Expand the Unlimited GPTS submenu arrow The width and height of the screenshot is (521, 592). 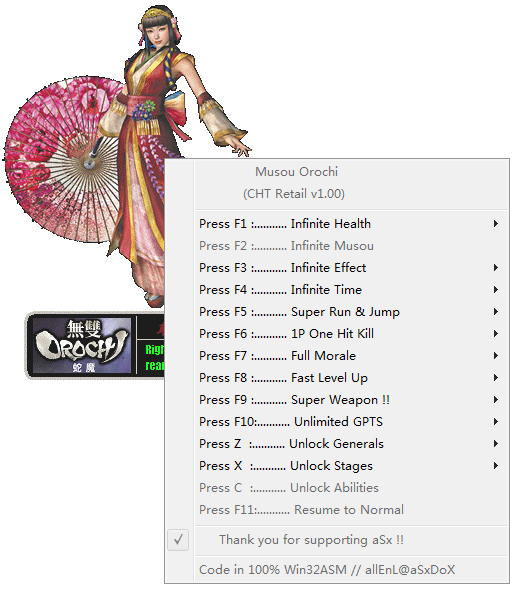(x=496, y=422)
